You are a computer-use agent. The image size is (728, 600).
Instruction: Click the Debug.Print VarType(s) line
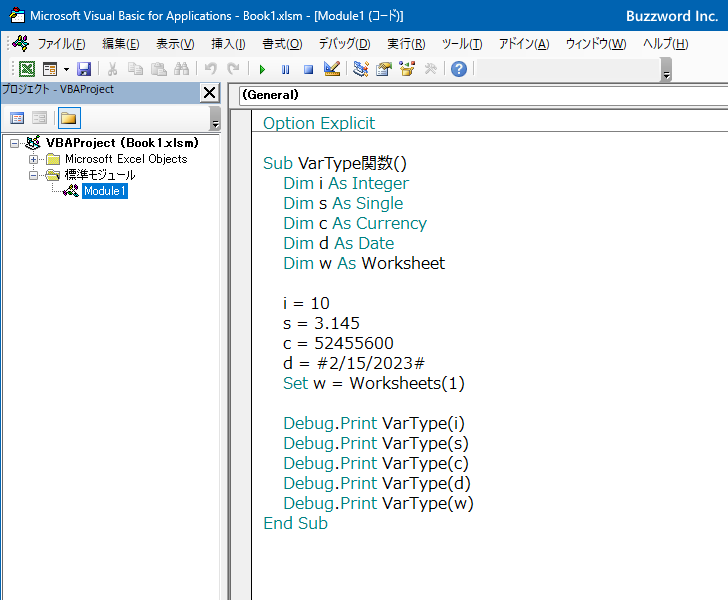coord(376,443)
